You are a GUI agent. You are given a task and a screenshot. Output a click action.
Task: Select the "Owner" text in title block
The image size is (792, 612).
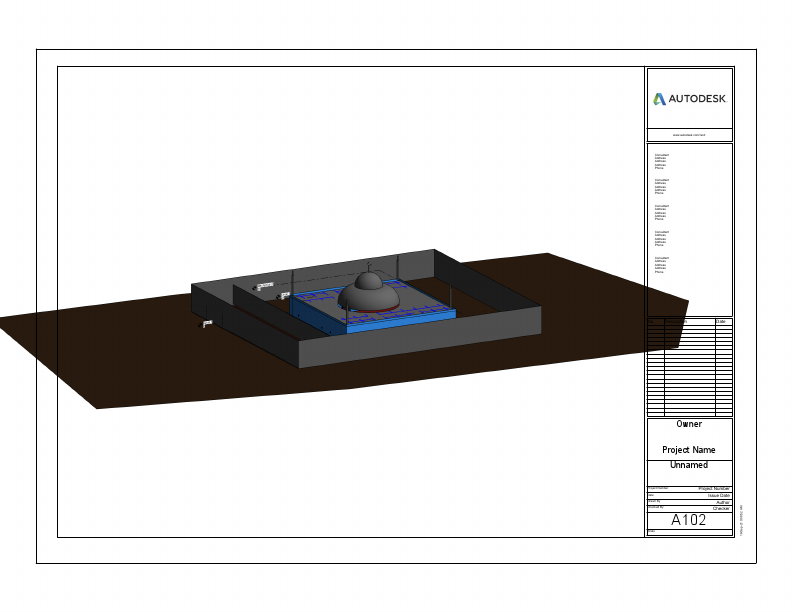pos(689,424)
